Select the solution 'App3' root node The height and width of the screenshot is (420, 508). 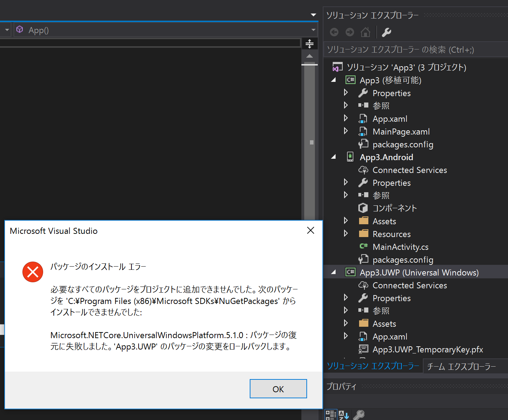pos(406,67)
